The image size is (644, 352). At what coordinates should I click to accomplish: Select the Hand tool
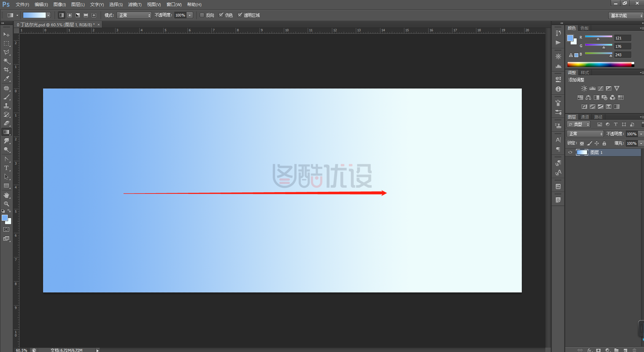[6, 195]
